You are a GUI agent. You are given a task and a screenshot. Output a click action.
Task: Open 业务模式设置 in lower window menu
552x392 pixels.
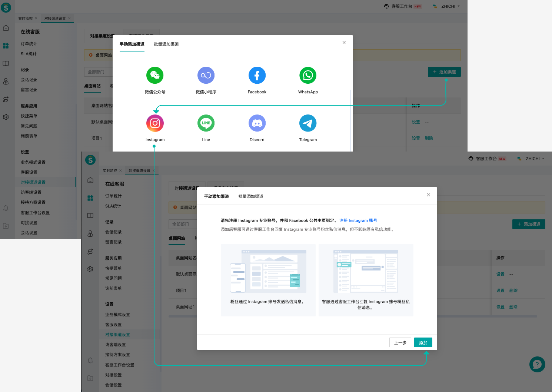[x=117, y=315]
